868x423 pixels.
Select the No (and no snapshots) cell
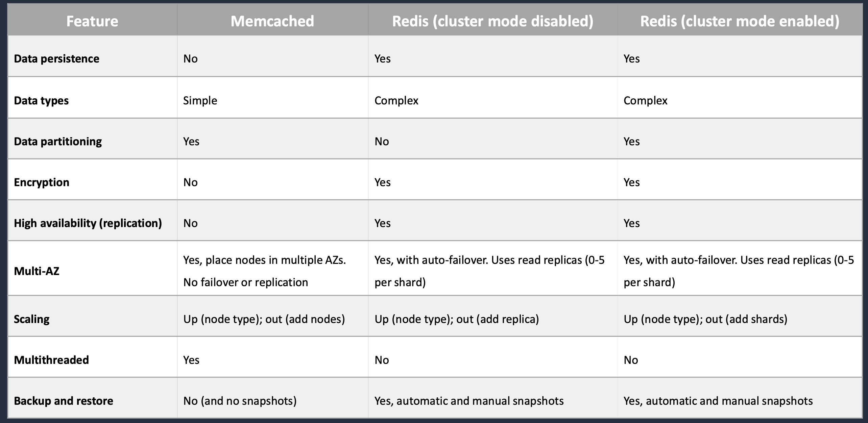[240, 401]
